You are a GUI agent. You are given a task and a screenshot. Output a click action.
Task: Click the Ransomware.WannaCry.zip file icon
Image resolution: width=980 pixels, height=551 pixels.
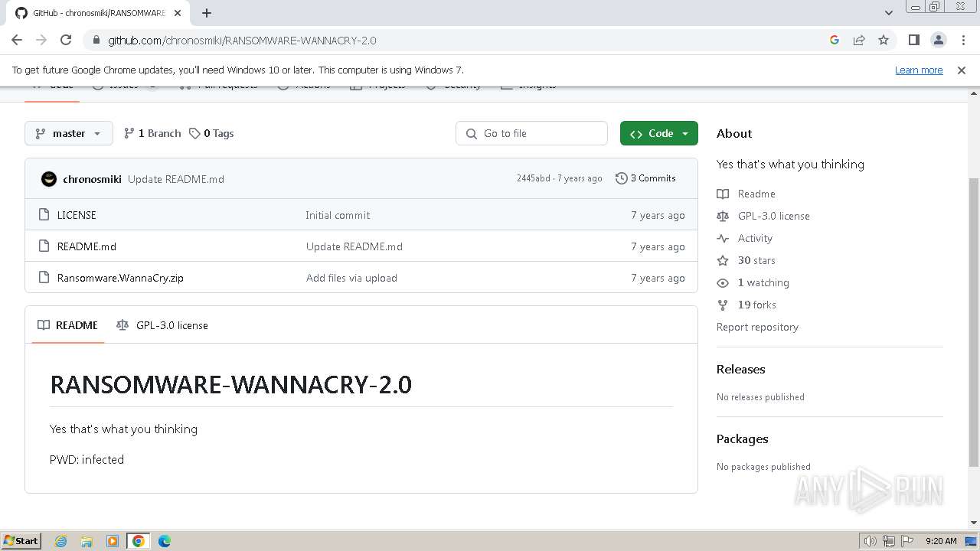(x=44, y=278)
